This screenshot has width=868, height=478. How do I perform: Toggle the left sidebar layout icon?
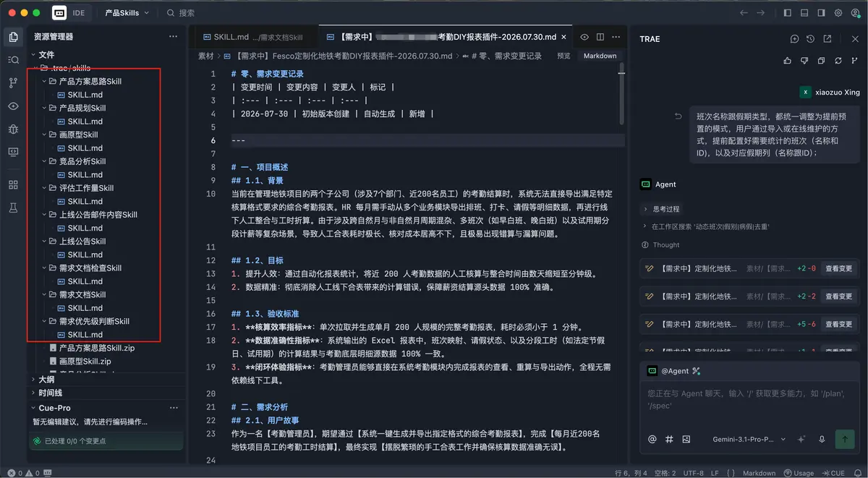788,13
